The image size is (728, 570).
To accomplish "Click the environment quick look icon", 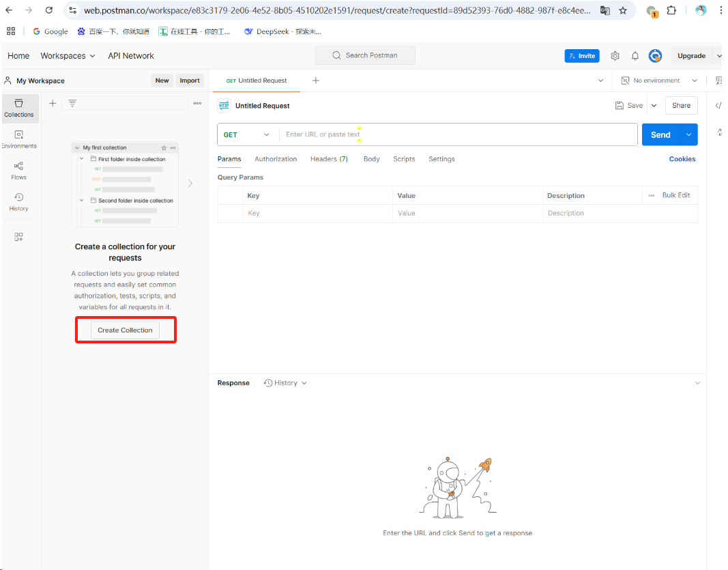I will click(x=718, y=81).
